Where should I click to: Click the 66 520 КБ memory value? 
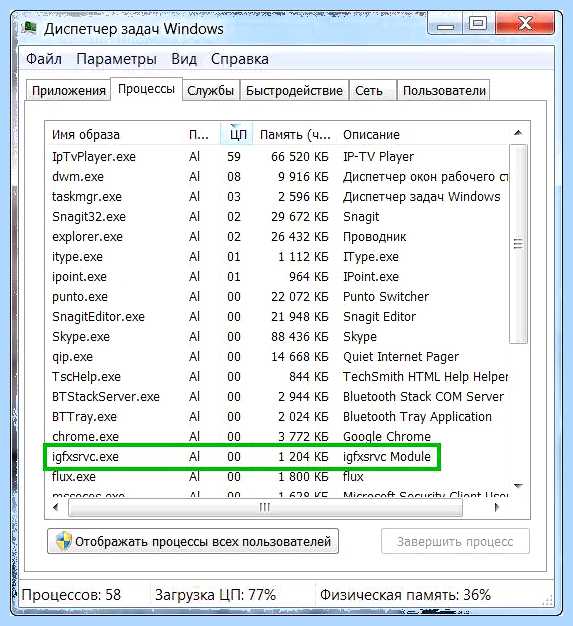[299, 156]
